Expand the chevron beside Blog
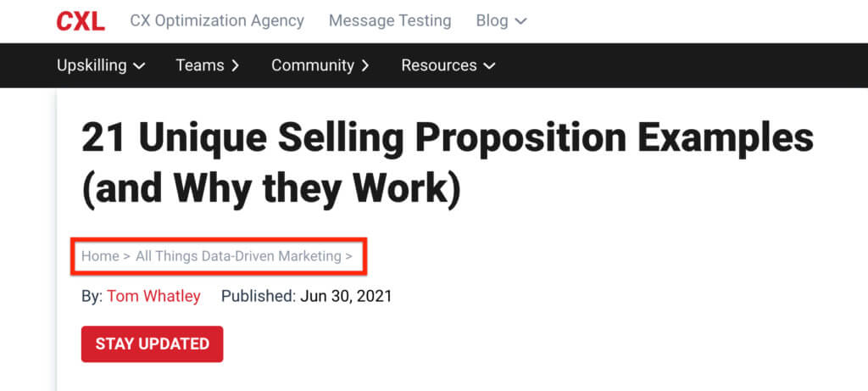This screenshot has width=868, height=391. point(520,22)
